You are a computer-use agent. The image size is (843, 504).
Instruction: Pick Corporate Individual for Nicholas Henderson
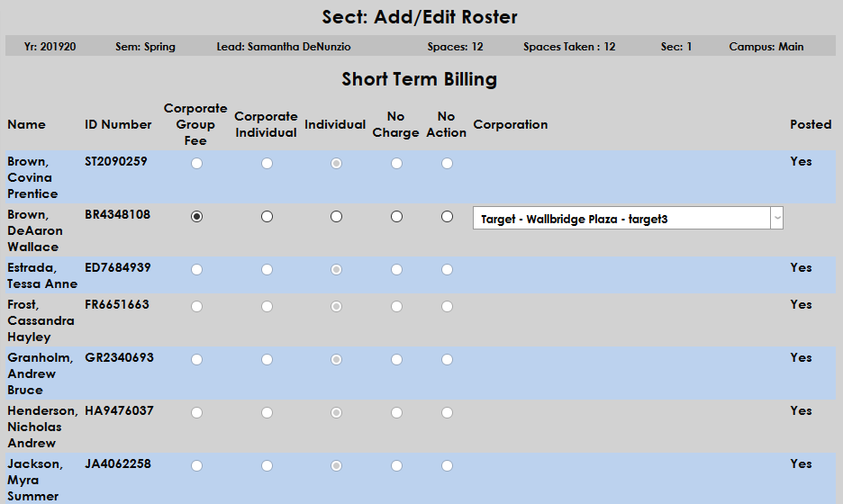click(x=267, y=413)
